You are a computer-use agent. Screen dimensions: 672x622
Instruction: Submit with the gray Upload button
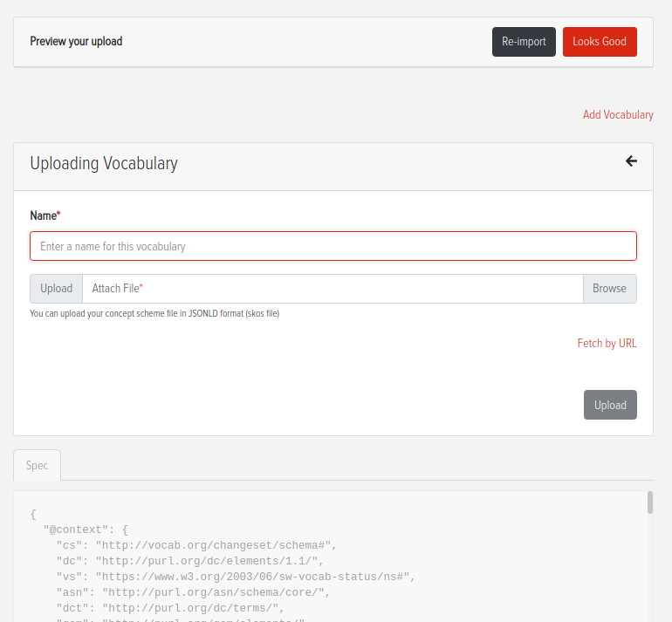tap(610, 405)
